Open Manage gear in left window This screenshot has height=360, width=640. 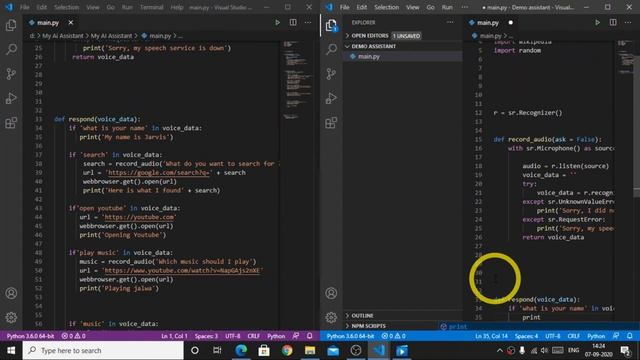point(11,317)
